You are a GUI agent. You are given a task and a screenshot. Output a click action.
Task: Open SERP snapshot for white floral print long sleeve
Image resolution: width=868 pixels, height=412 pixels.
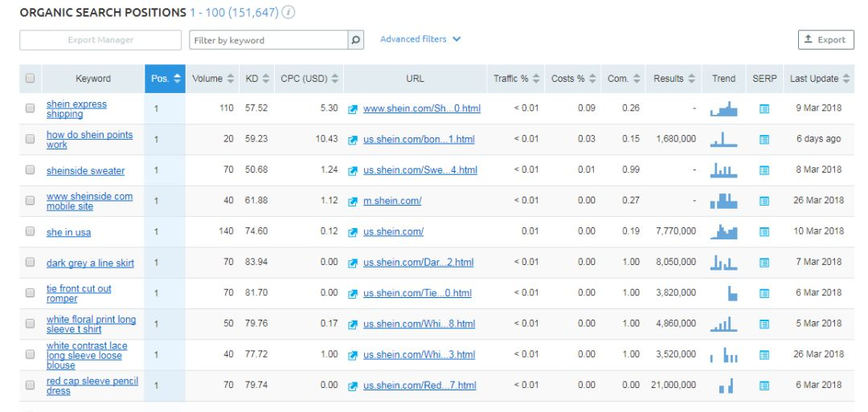764,324
